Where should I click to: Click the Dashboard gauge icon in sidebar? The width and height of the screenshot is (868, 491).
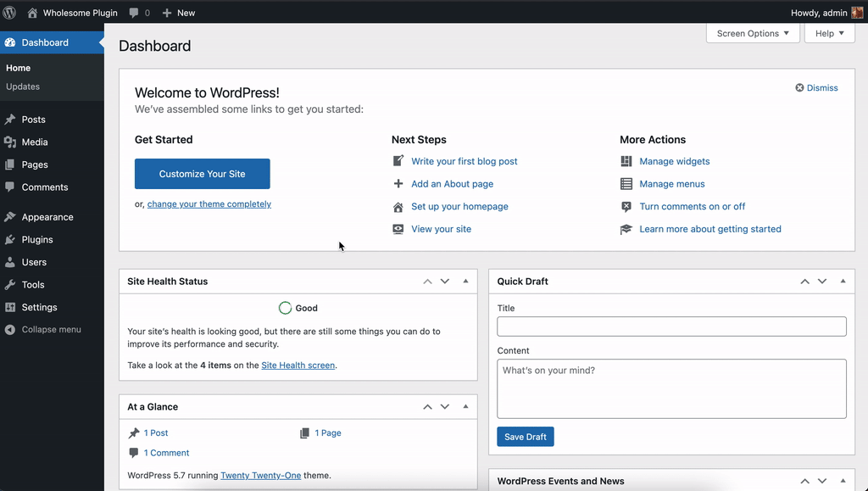point(10,42)
